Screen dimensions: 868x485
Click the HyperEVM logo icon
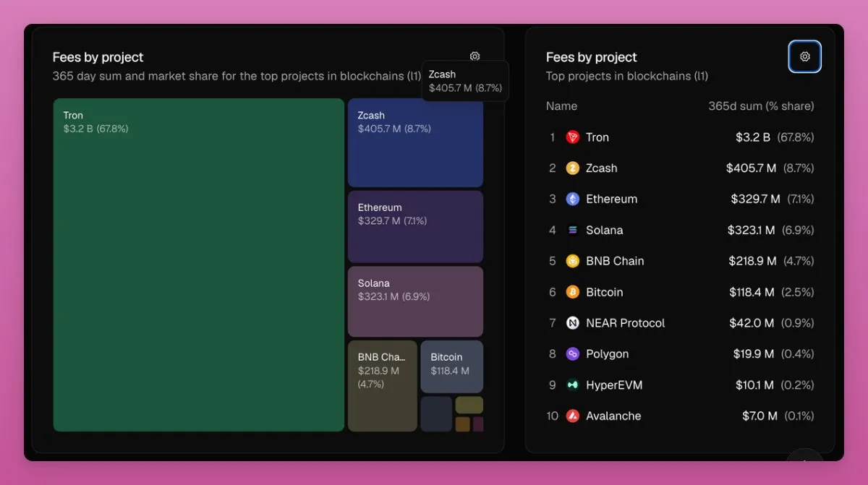coord(573,385)
